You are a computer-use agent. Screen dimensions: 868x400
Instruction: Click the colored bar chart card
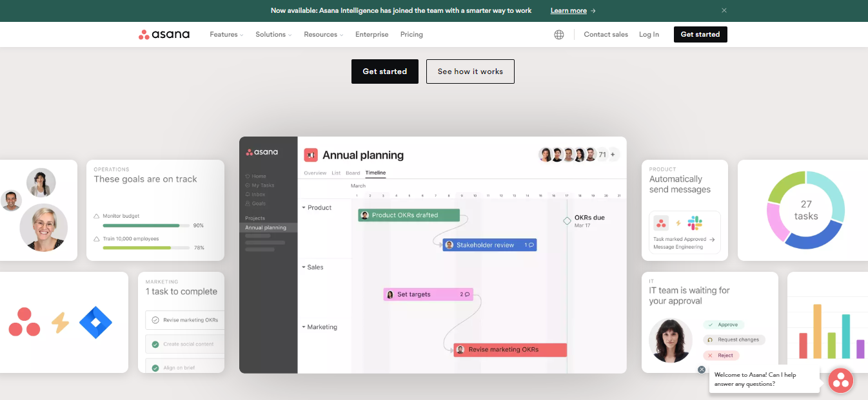click(x=827, y=322)
